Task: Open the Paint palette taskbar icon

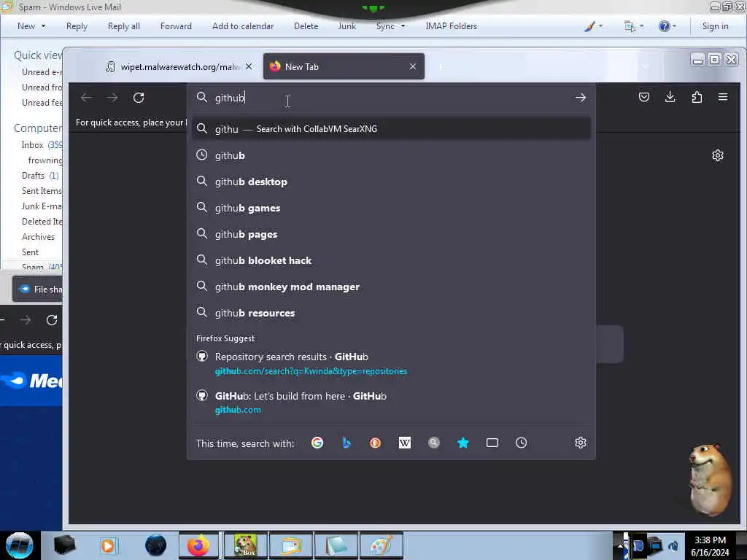Action: click(381, 545)
